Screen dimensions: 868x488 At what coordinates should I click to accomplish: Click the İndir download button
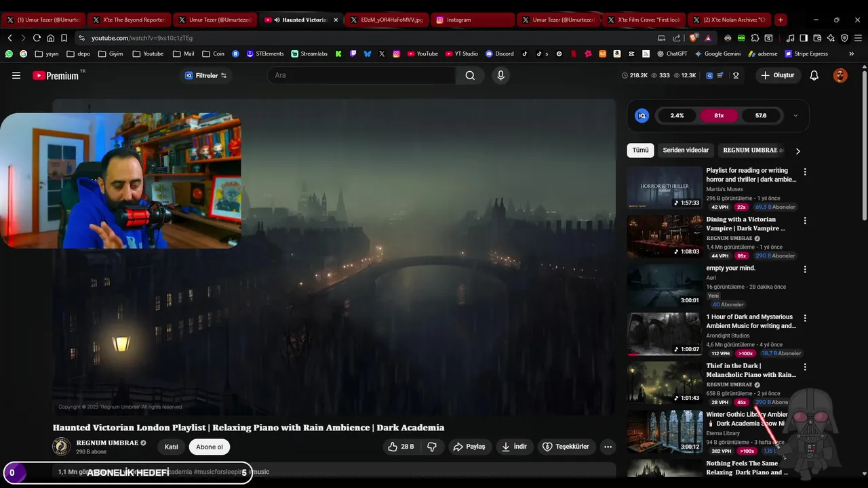(x=515, y=447)
